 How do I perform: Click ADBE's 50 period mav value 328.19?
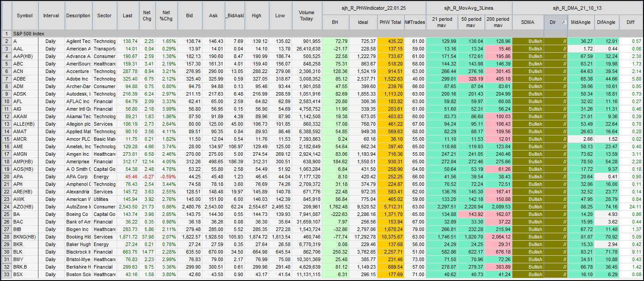pyautogui.click(x=476, y=79)
